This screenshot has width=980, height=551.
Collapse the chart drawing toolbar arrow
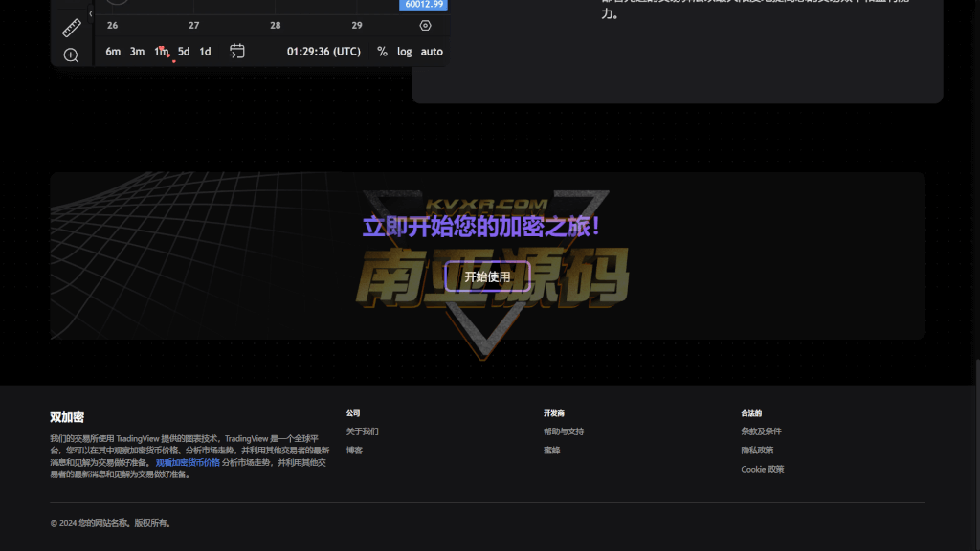tap(91, 13)
